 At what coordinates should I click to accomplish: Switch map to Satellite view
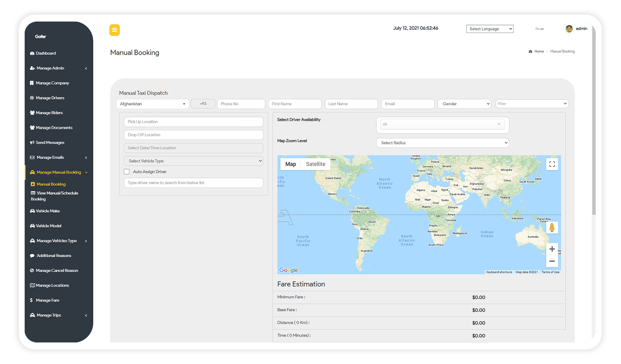pyautogui.click(x=316, y=164)
